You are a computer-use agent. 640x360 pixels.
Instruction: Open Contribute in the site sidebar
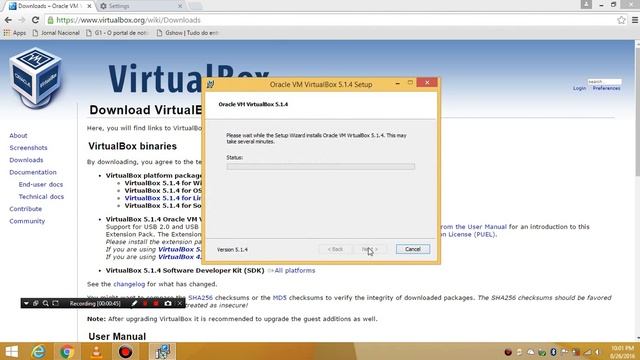coord(25,209)
